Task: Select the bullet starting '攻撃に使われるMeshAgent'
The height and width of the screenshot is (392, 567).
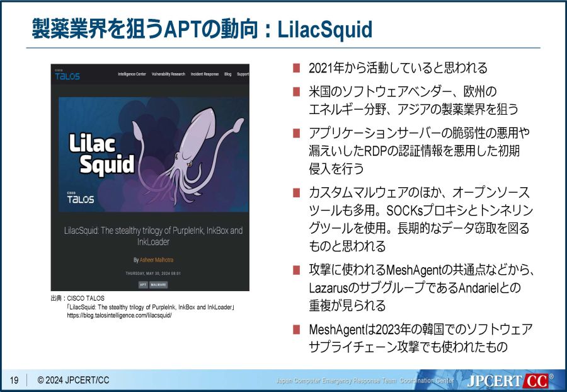Action: tap(421, 288)
